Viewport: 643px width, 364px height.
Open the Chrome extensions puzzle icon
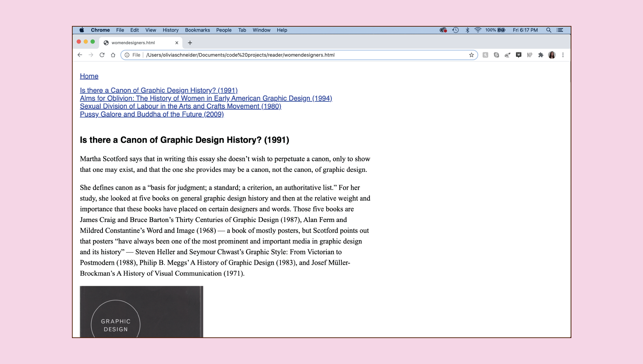541,55
